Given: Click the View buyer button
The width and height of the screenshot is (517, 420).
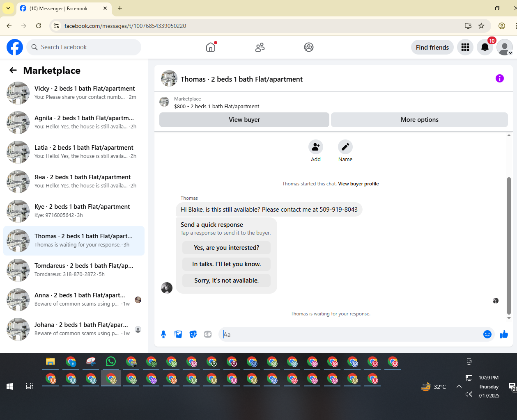Looking at the screenshot, I should [x=244, y=120].
